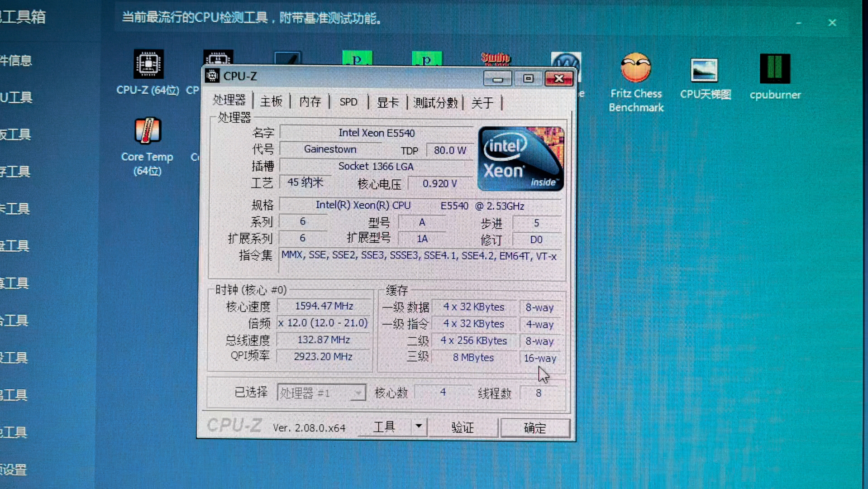Switch to the 处理器 tab
This screenshot has width=868, height=489.
tap(229, 101)
